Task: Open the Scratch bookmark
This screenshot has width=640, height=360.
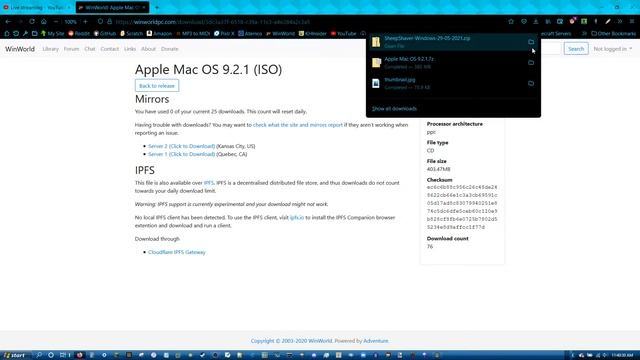Action: click(x=131, y=33)
